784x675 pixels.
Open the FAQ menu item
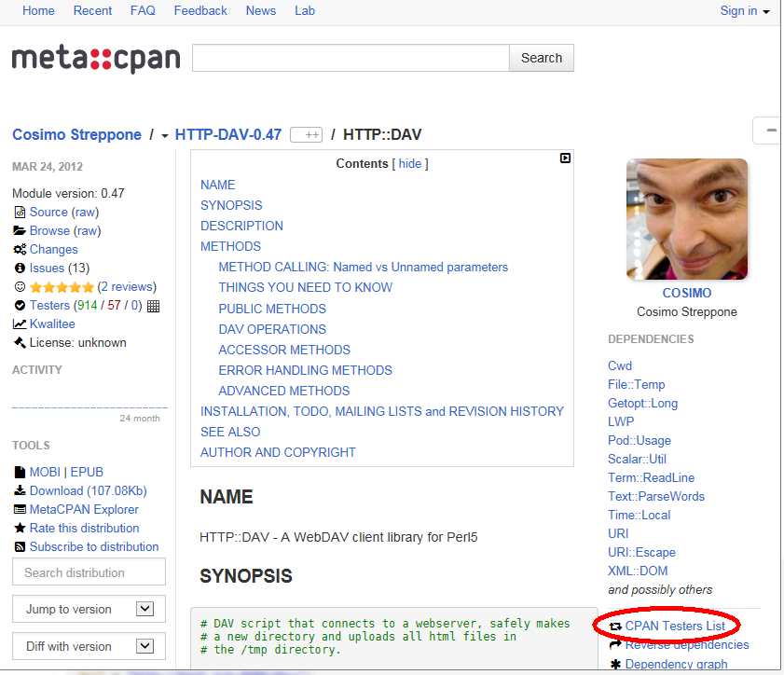[143, 11]
